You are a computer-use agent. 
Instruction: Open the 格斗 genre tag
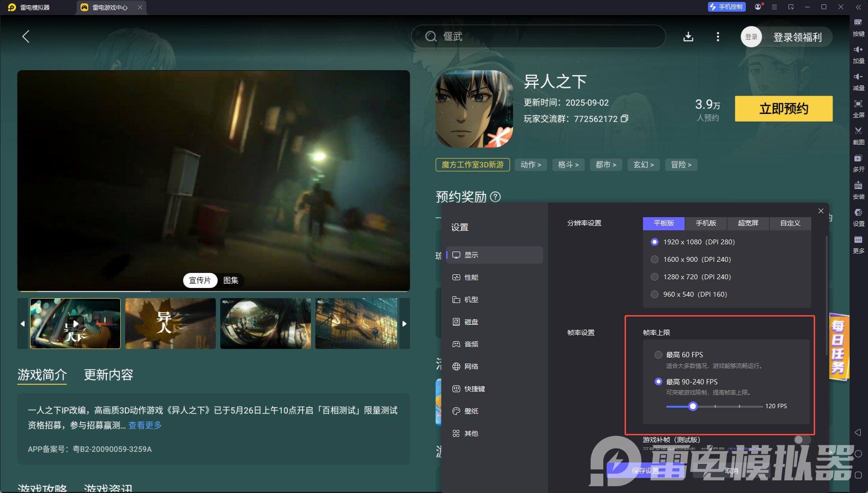click(x=568, y=165)
